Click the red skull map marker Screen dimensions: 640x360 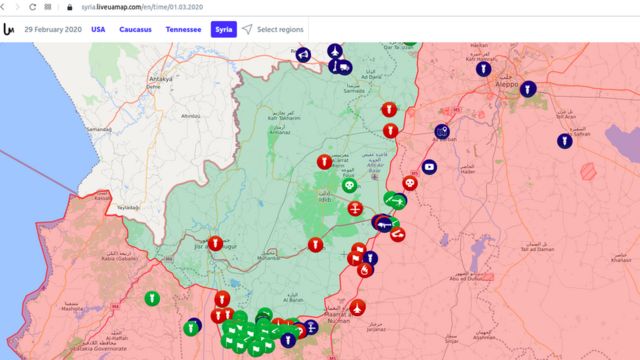click(410, 183)
